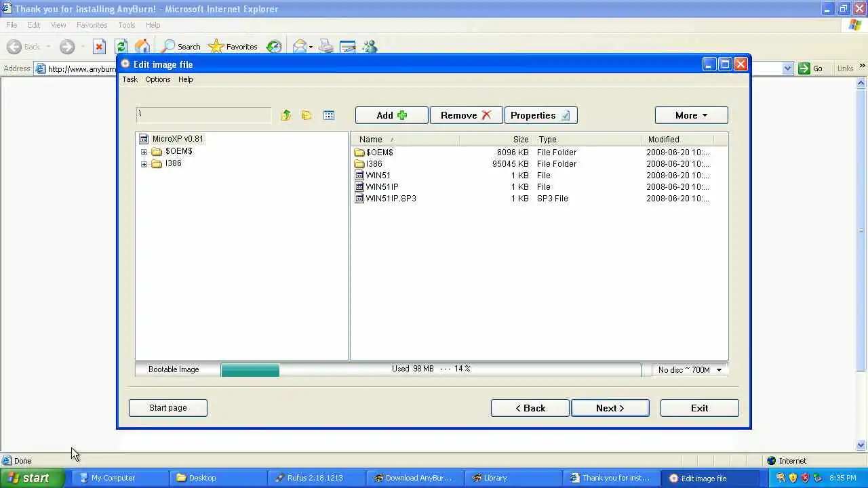868x488 pixels.
Task: Click the Remove button with red X
Action: pyautogui.click(x=466, y=115)
